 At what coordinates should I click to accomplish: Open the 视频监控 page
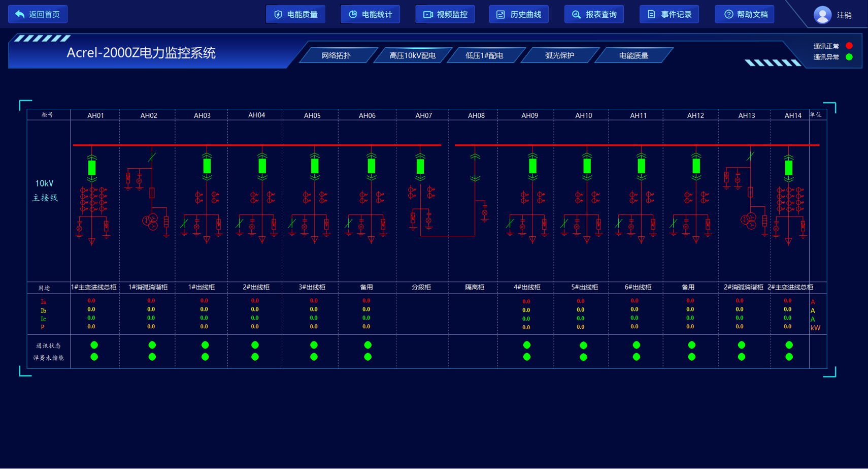tap(445, 14)
